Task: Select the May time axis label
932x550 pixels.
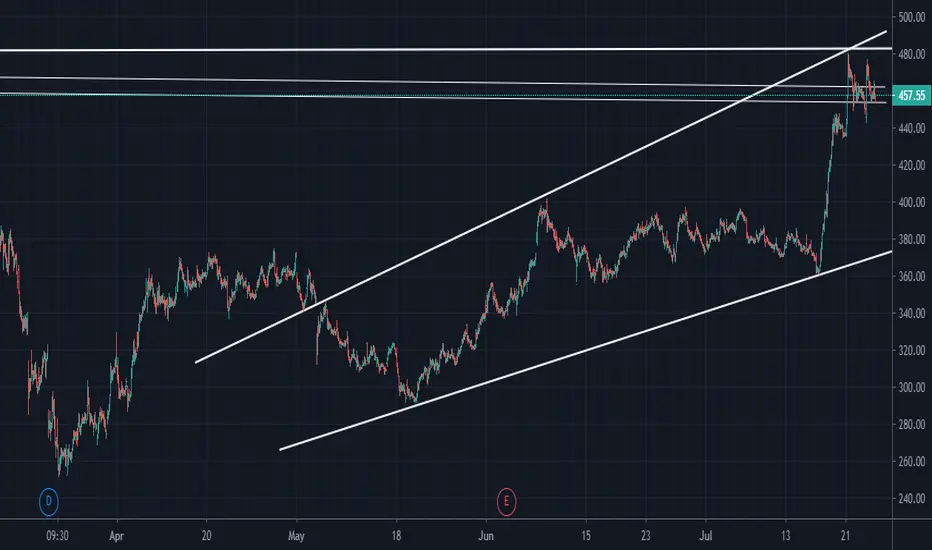Action: pyautogui.click(x=296, y=536)
